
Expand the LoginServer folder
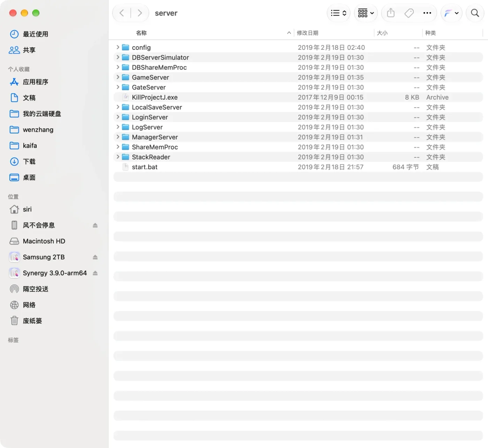[x=118, y=117]
